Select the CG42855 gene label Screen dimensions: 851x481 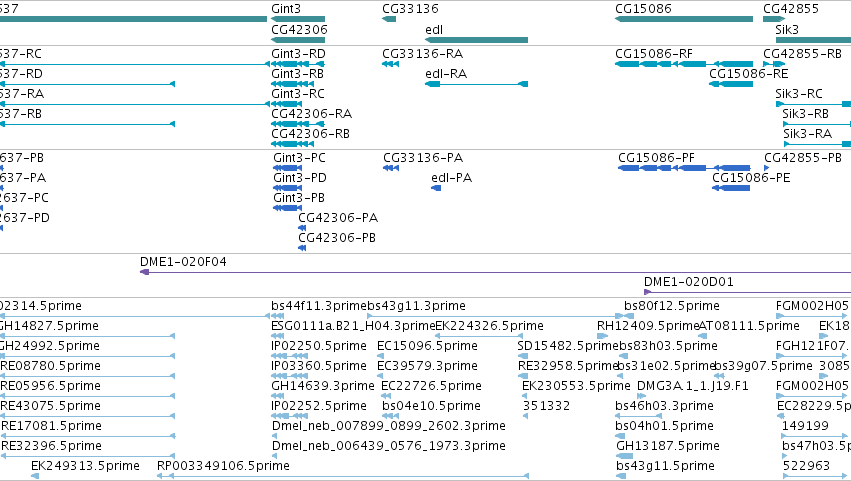tap(791, 9)
